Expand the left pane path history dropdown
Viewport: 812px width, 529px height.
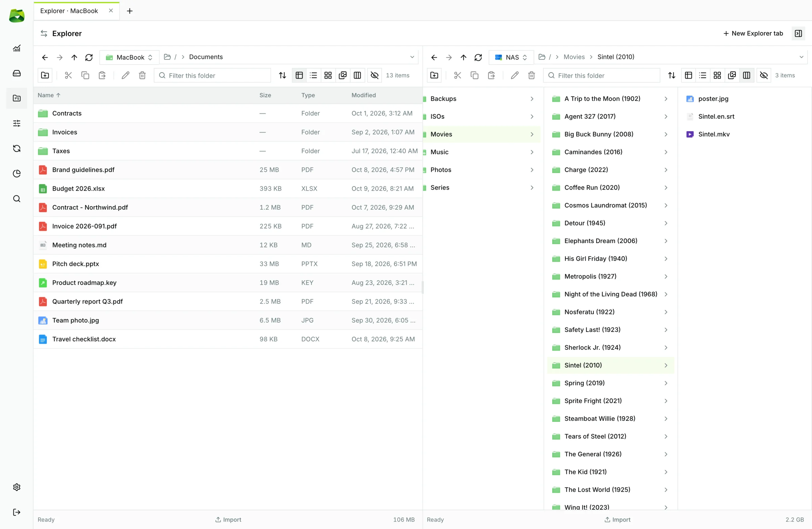tap(412, 57)
